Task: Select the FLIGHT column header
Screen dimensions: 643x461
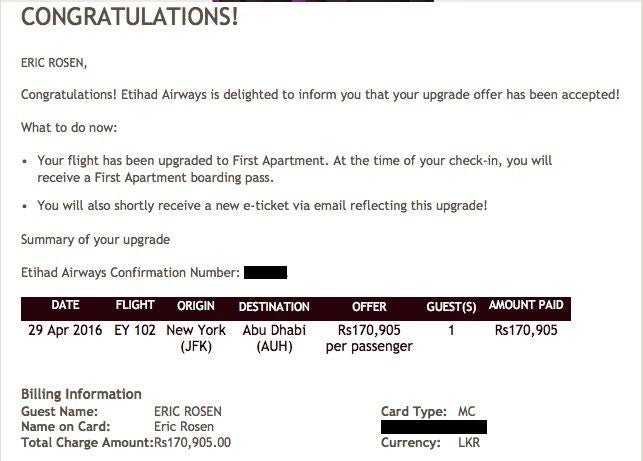Action: pyautogui.click(x=135, y=306)
